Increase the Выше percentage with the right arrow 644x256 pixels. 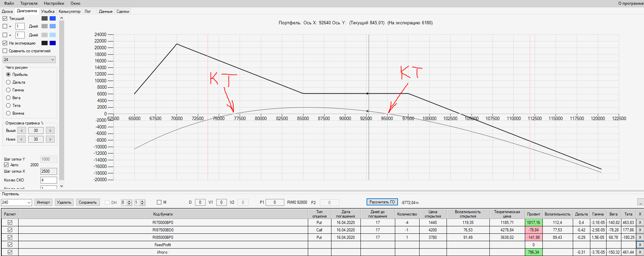pyautogui.click(x=50, y=131)
